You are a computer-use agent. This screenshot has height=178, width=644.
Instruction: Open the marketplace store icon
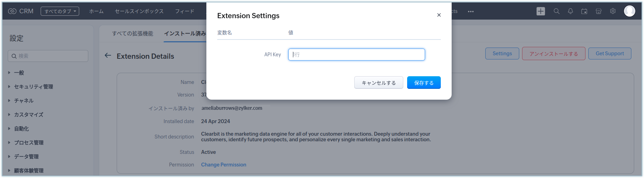598,11
